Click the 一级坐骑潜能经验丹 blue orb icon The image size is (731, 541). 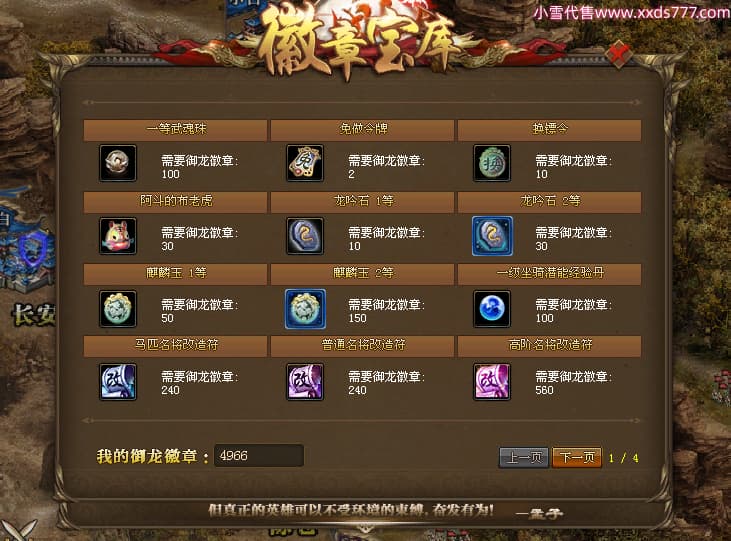tap(492, 309)
